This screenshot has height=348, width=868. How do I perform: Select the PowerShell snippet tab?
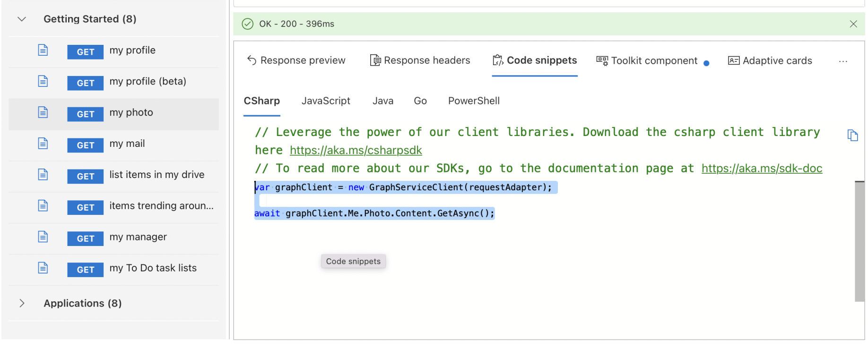474,101
